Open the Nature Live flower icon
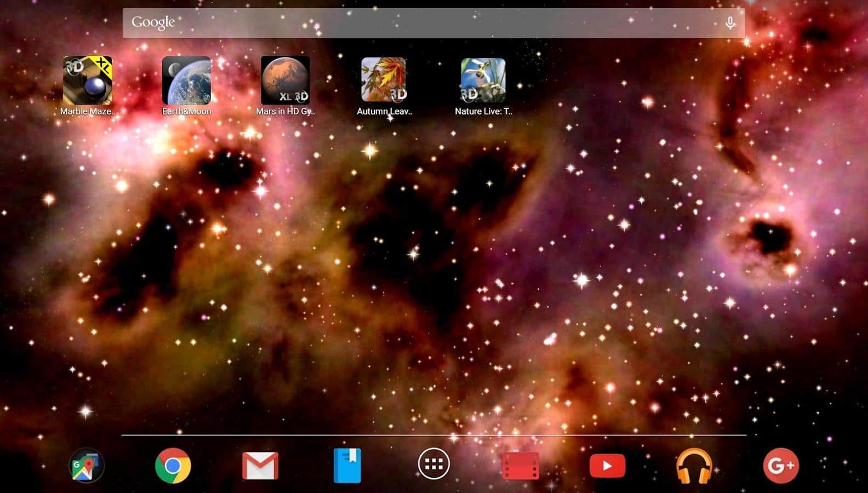Viewport: 868px width, 493px height. [483, 81]
